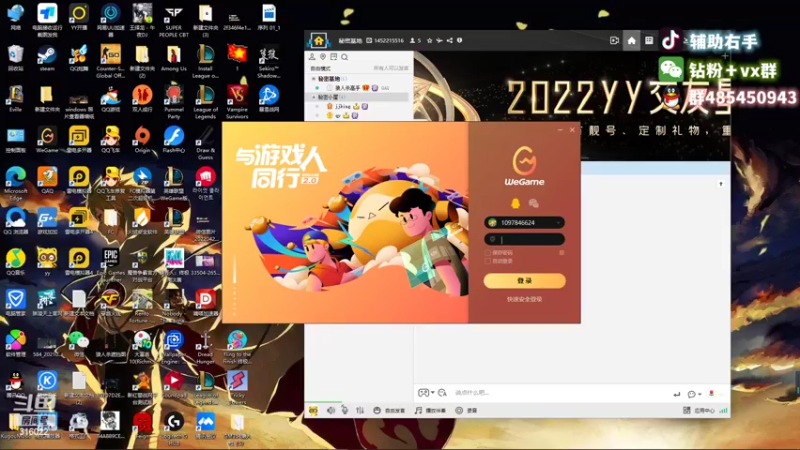Open Microsoft Edge from the desktop
Image resolution: width=800 pixels, height=450 pixels.
click(15, 184)
